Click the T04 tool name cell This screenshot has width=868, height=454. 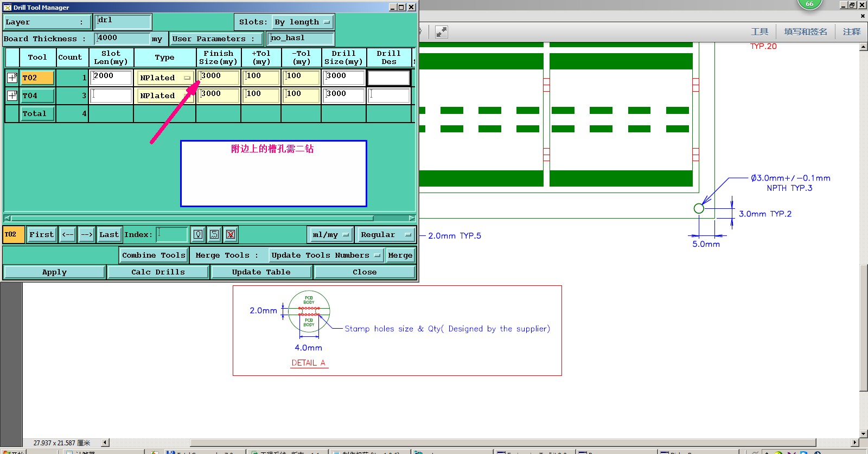point(37,95)
